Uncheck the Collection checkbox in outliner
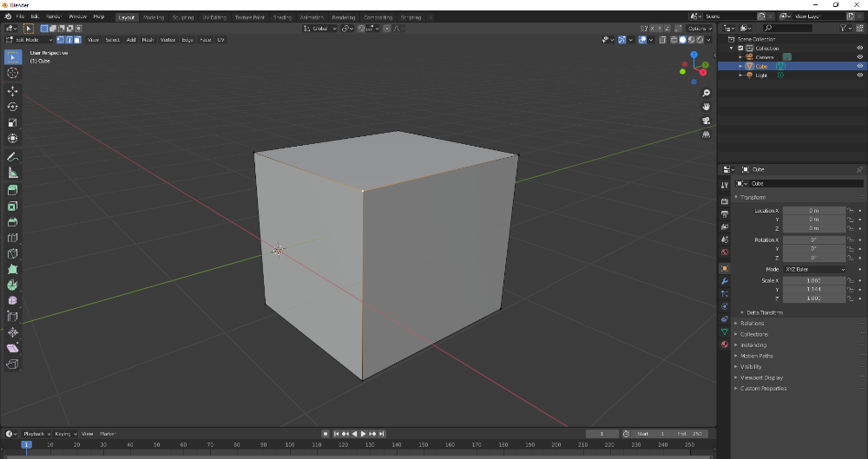 (x=740, y=49)
